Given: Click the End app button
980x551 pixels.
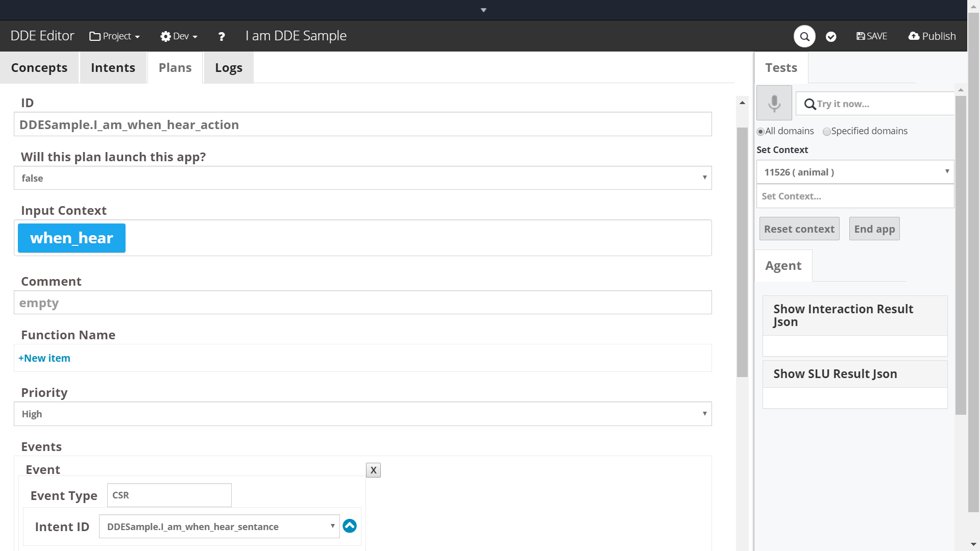Looking at the screenshot, I should [x=874, y=229].
